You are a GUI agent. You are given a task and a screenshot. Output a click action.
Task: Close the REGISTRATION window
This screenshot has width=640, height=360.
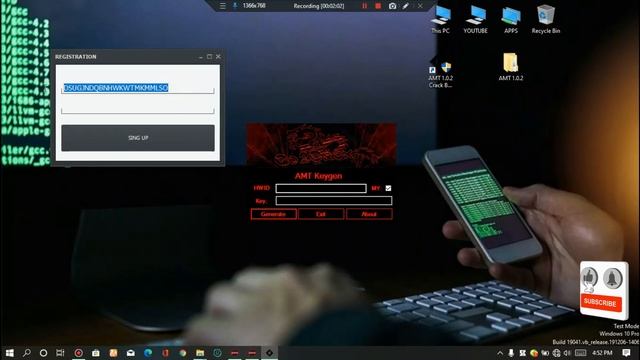[218, 57]
